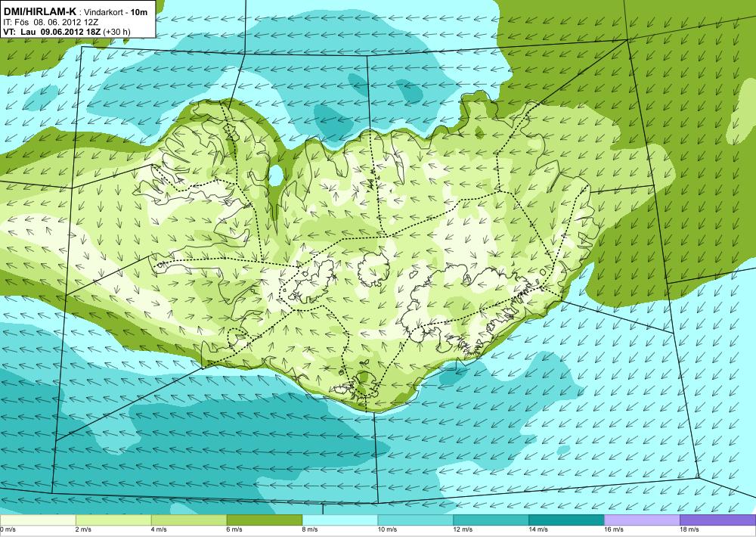
Task: Click the light green 2–4 m/s legend swatch
Action: click(113, 520)
